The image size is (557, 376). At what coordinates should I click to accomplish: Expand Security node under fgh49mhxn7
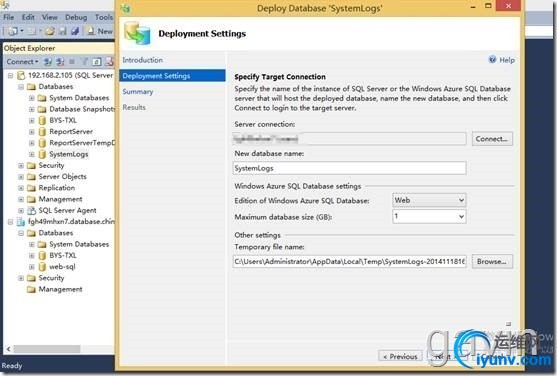21,278
